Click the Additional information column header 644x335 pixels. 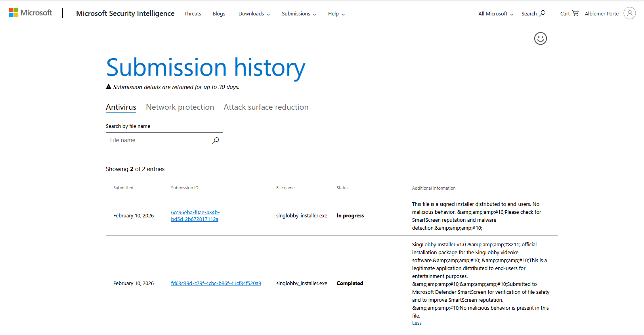(434, 188)
